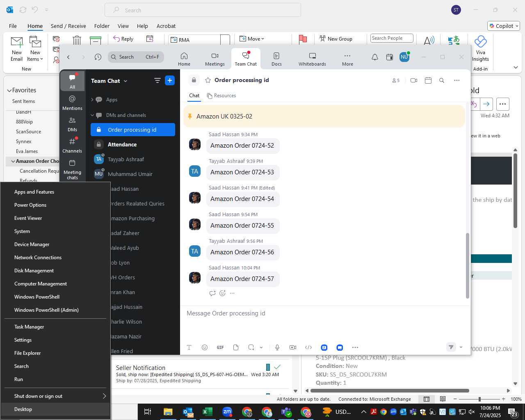Viewport: 525px width, 420px height.
Task: Open chat with Tayyab Ashraaf
Action: click(x=133, y=159)
